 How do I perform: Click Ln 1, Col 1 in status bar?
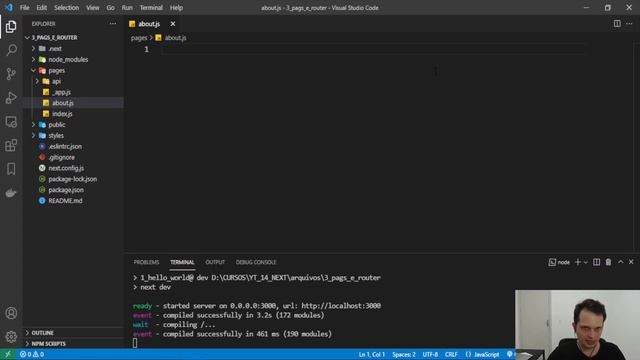(372, 354)
